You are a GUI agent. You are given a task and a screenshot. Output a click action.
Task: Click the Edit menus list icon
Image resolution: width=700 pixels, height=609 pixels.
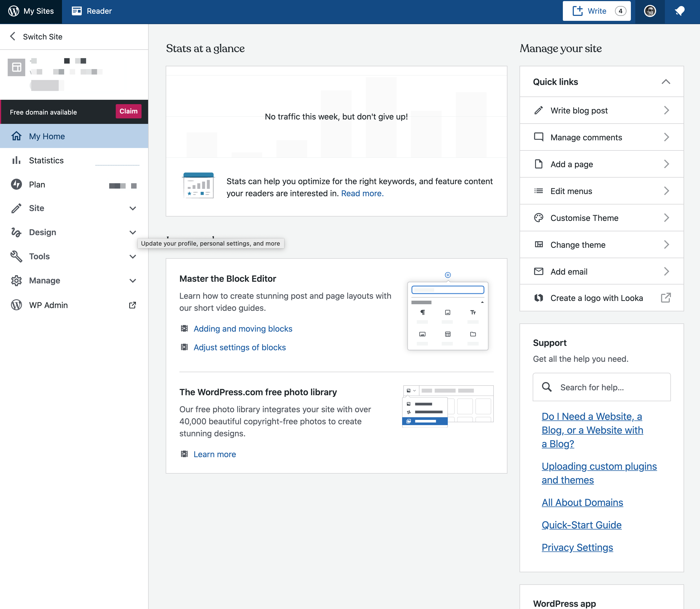point(538,191)
